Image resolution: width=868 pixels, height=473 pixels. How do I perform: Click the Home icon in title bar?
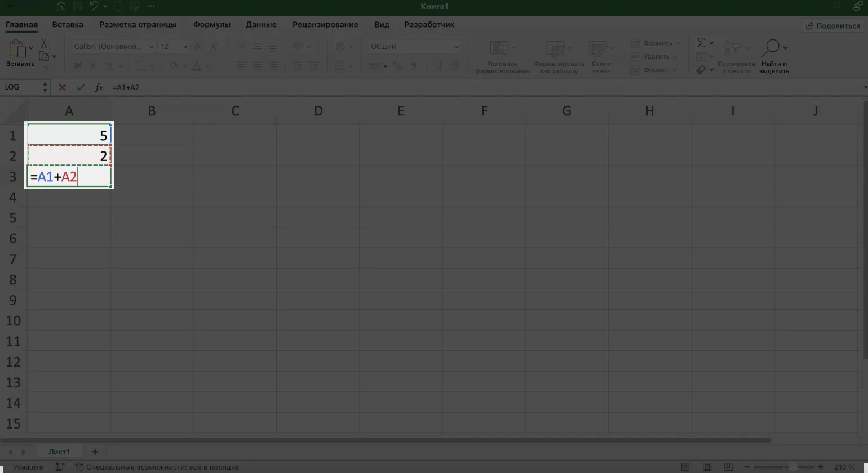61,6
